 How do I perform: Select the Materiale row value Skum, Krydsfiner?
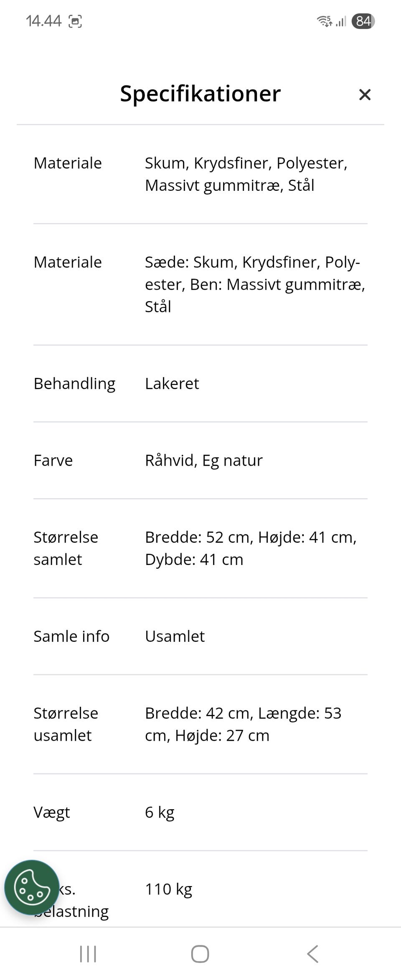tap(246, 174)
